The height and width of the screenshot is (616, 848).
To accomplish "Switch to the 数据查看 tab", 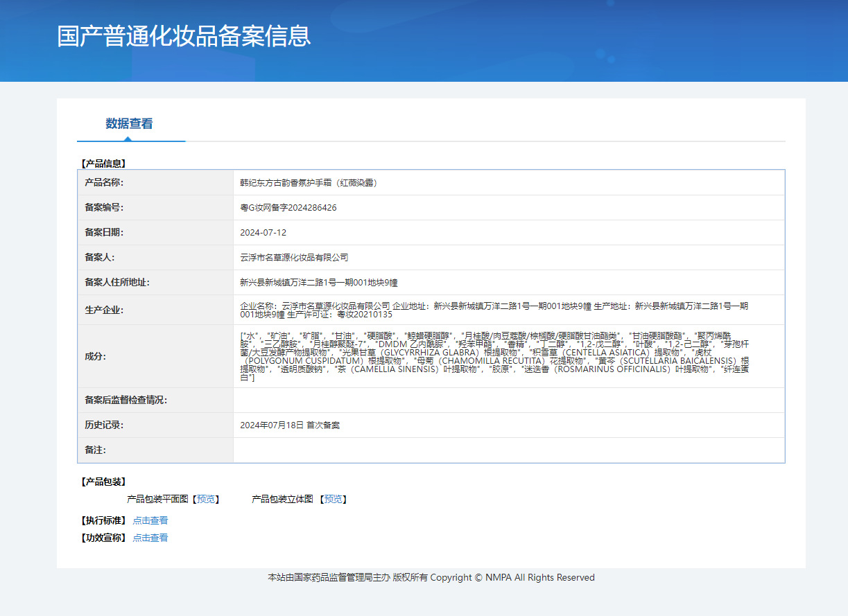I will (x=129, y=124).
